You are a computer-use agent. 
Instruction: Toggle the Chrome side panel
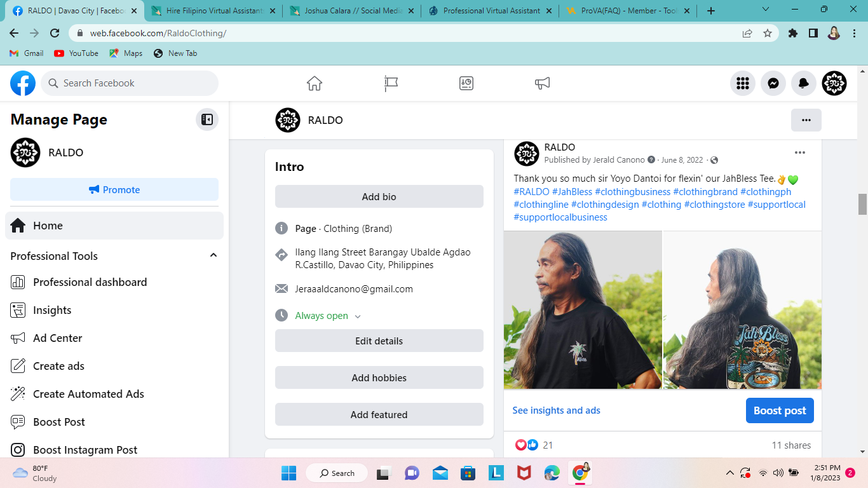[813, 34]
